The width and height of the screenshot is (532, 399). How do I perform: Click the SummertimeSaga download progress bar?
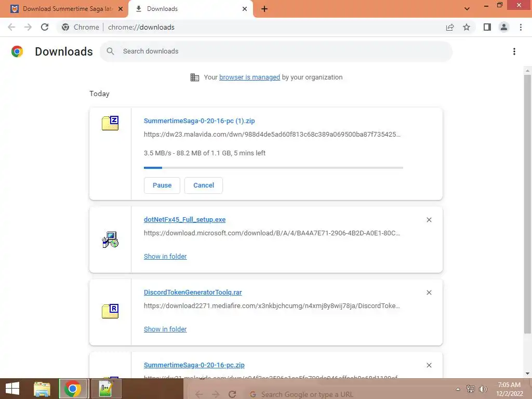point(273,168)
